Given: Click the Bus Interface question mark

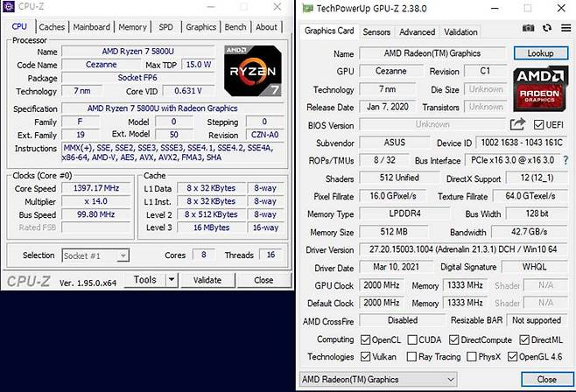Looking at the screenshot, I should click(565, 160).
